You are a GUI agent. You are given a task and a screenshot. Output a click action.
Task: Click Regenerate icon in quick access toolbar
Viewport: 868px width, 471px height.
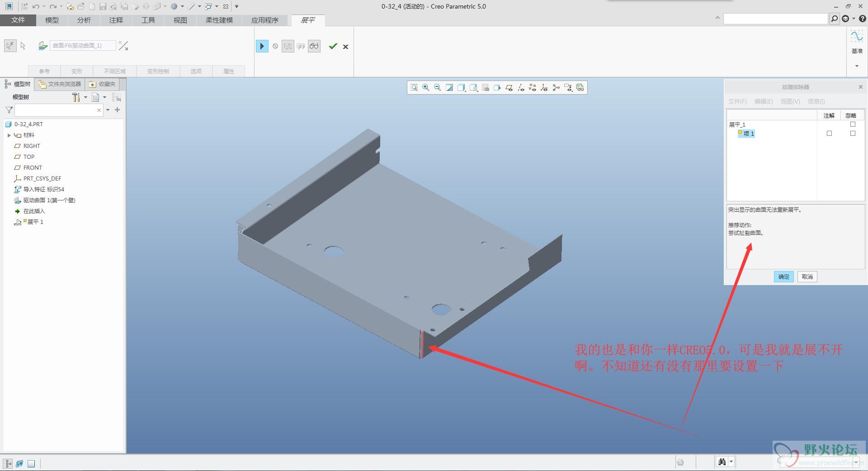click(x=24, y=6)
